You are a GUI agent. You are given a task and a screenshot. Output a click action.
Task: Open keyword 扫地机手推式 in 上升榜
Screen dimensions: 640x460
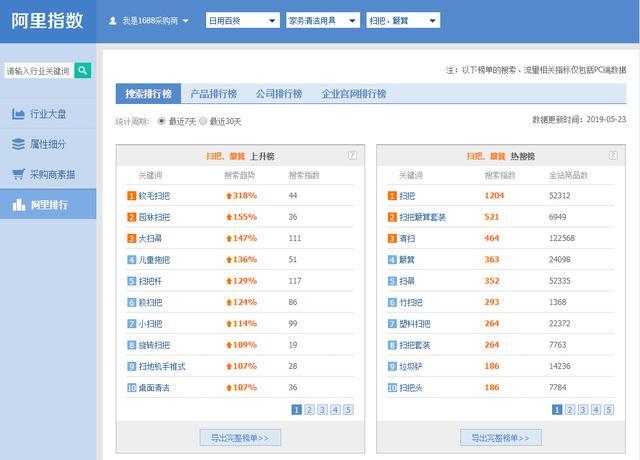[162, 366]
